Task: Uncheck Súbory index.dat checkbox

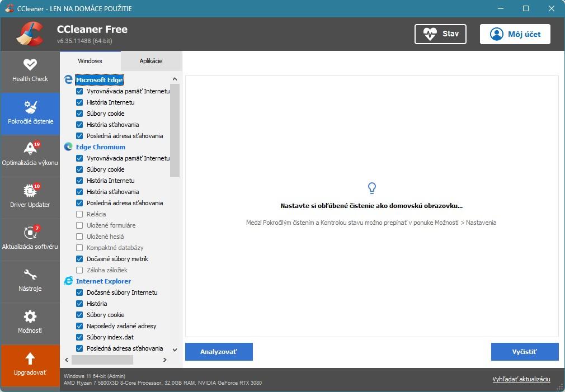Action: (x=79, y=337)
